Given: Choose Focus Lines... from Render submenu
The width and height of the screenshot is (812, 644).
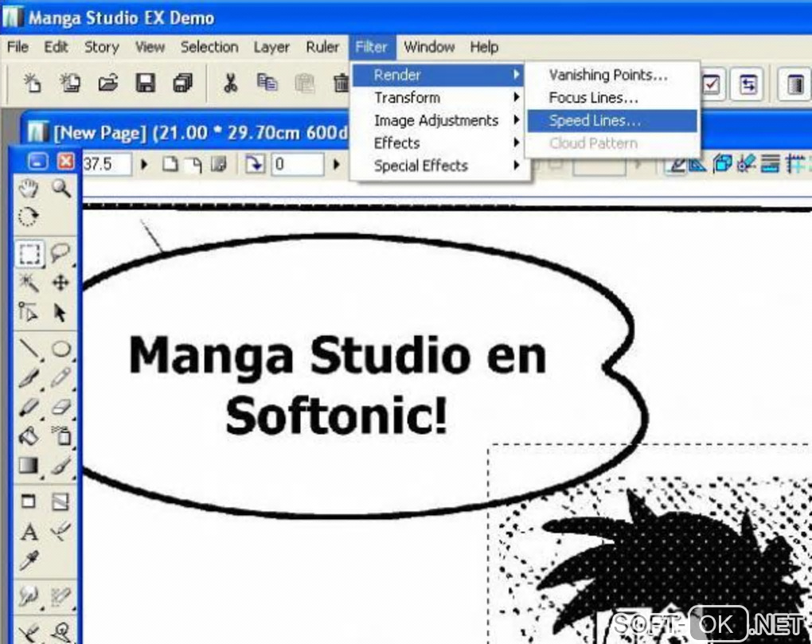Looking at the screenshot, I should [x=612, y=98].
